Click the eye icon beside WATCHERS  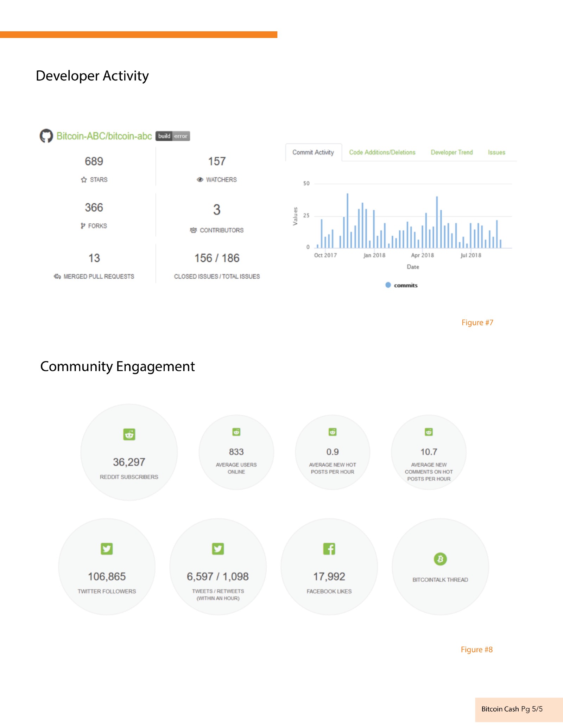[200, 180]
